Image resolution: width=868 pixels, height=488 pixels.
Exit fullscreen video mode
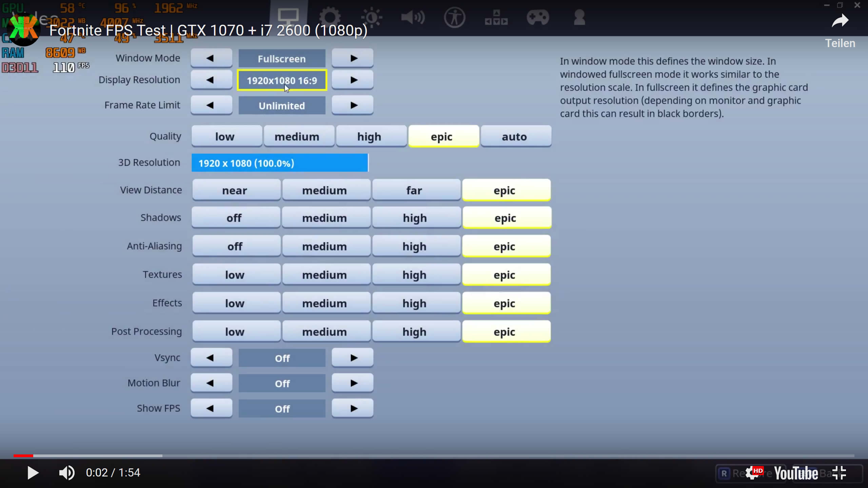(839, 473)
